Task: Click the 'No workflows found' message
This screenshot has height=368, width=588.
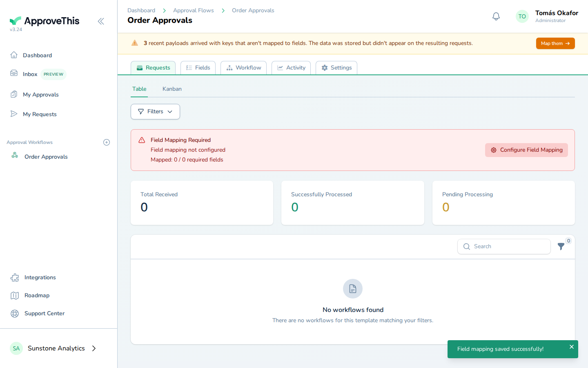Action: pos(353,310)
